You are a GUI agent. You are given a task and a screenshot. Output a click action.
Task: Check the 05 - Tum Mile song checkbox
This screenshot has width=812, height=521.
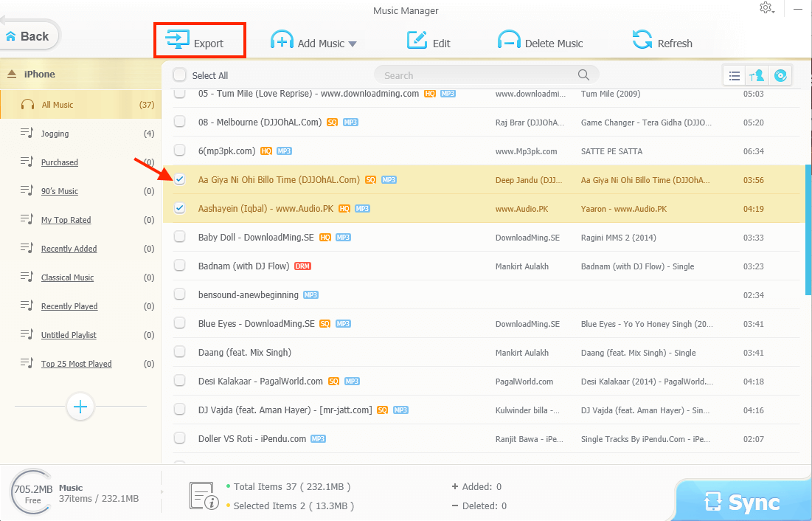180,93
